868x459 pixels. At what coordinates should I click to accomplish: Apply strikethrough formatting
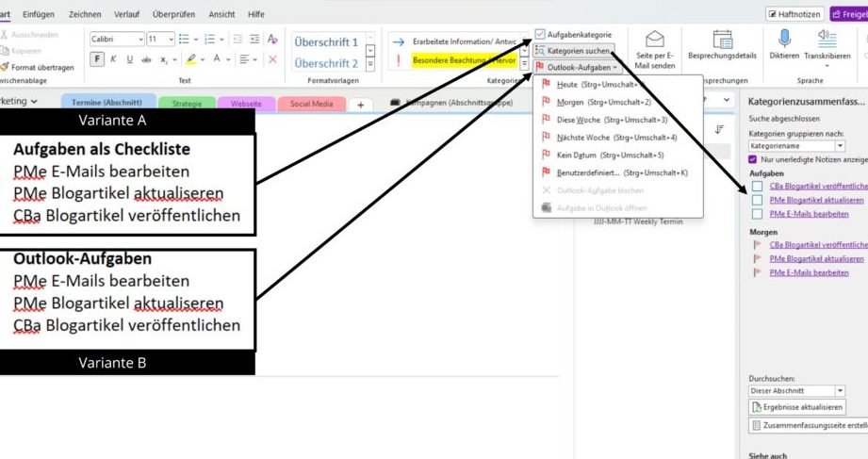146,59
